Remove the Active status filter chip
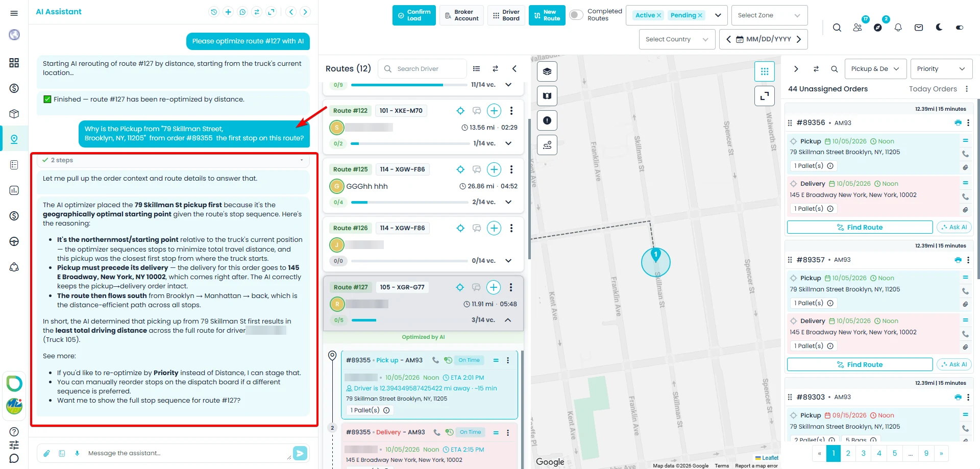This screenshot has height=469, width=980. 659,15
